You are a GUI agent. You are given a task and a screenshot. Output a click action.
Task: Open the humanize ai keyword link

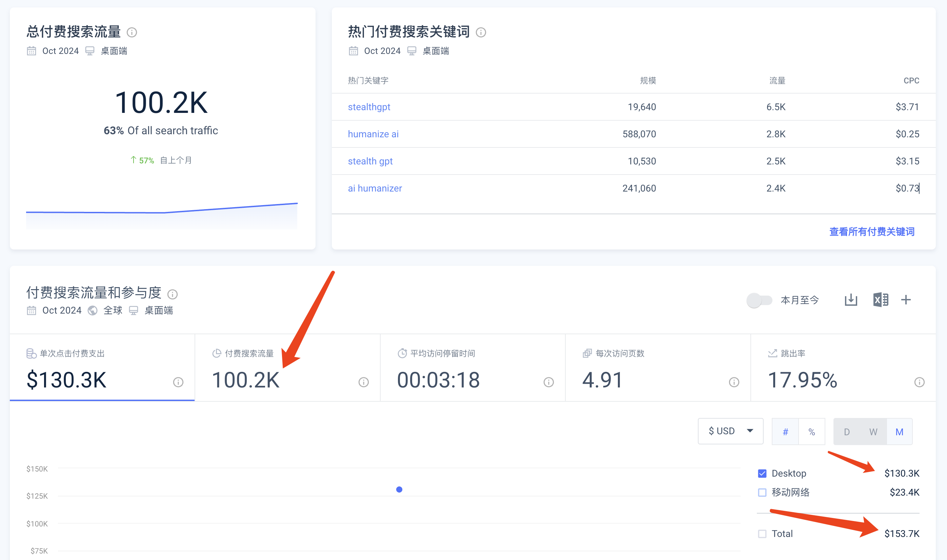(373, 134)
